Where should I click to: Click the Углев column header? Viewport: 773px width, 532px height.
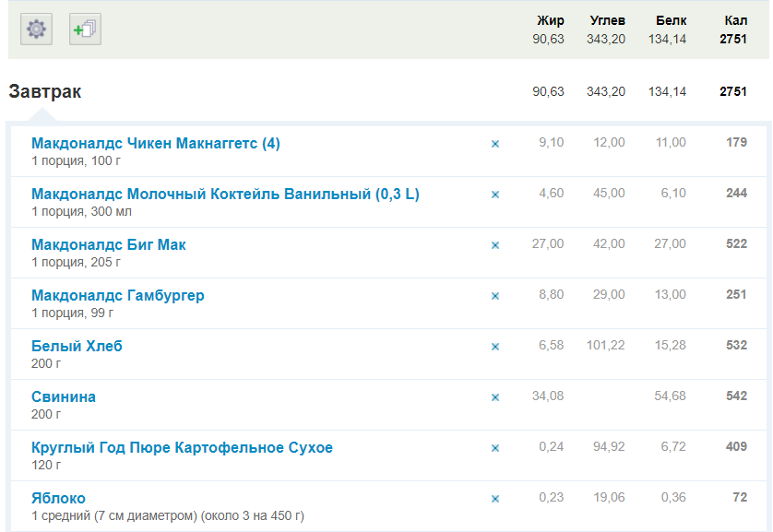coord(607,20)
